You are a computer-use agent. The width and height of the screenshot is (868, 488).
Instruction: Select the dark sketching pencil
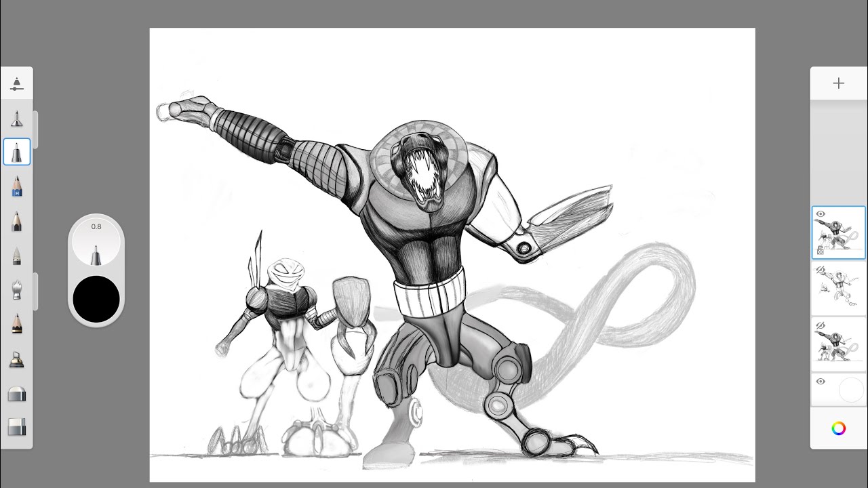[x=17, y=324]
